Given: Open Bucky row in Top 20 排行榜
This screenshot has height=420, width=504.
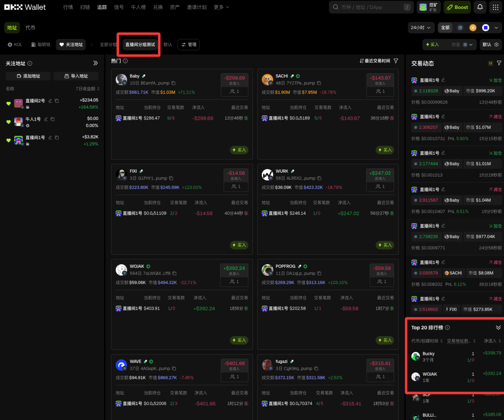Looking at the screenshot, I should click(456, 357).
